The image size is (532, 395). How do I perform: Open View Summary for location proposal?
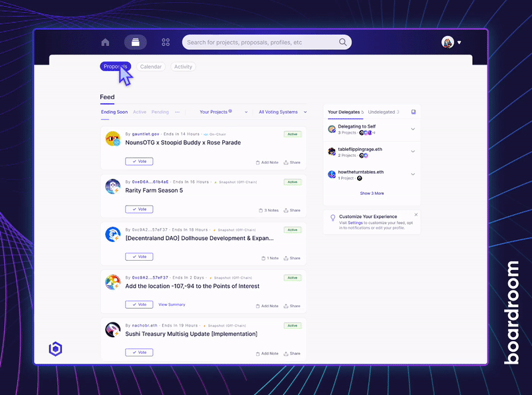coord(172,305)
